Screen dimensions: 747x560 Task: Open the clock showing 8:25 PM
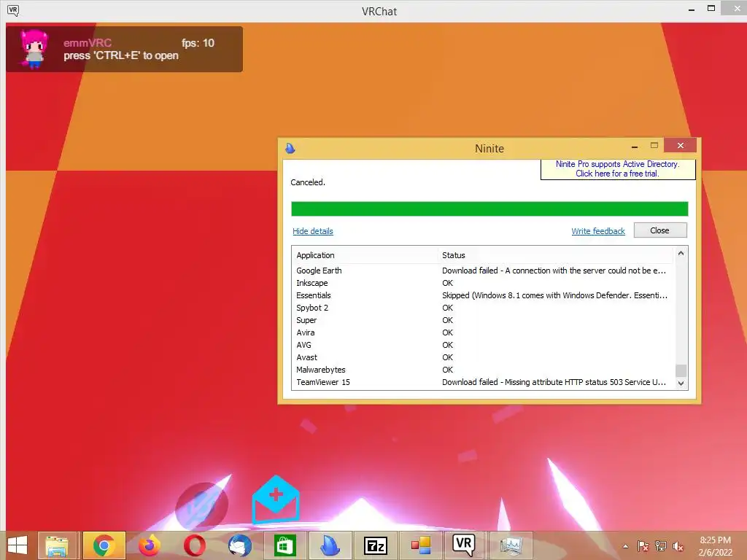715,546
